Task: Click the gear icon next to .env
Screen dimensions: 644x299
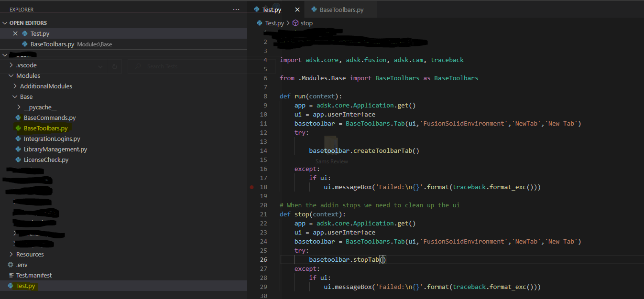Action: tap(11, 265)
